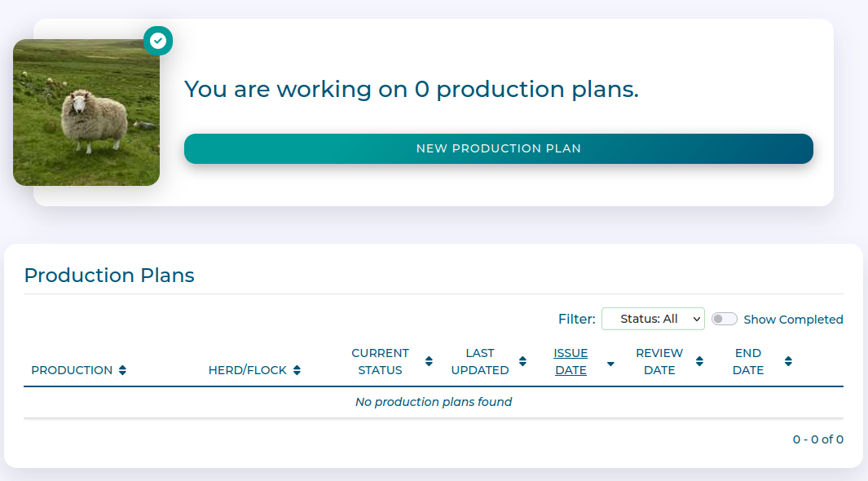Click sort arrows next to Production column
Screen dimensions: 868x481
pyautogui.click(x=122, y=370)
